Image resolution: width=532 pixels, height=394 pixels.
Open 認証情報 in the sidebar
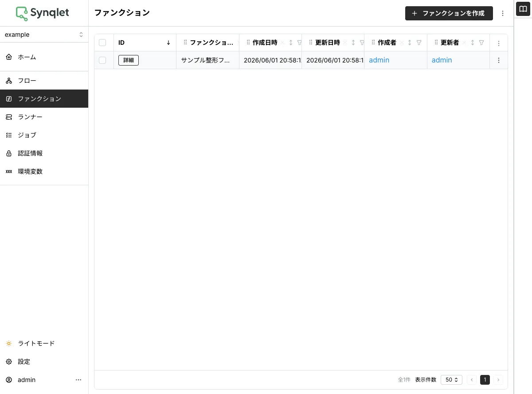[44, 153]
